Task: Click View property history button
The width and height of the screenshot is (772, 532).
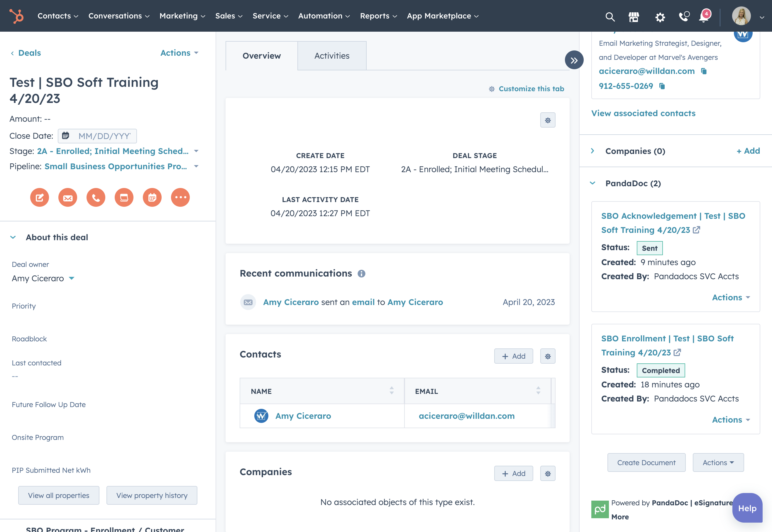Action: point(152,496)
